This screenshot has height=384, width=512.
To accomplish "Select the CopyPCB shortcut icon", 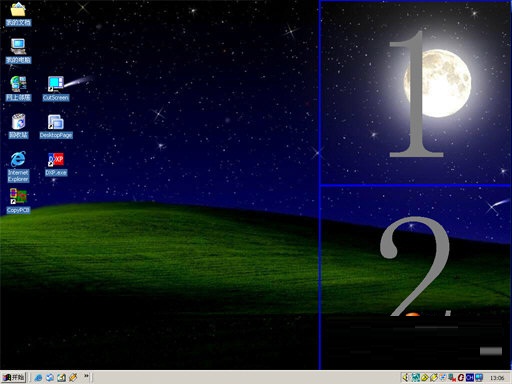I will tap(18, 201).
